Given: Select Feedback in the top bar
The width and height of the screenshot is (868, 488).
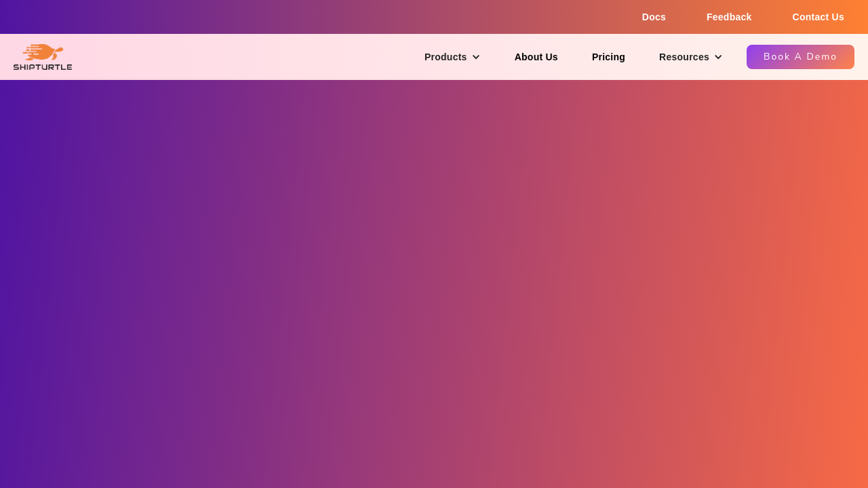Looking at the screenshot, I should tap(729, 17).
